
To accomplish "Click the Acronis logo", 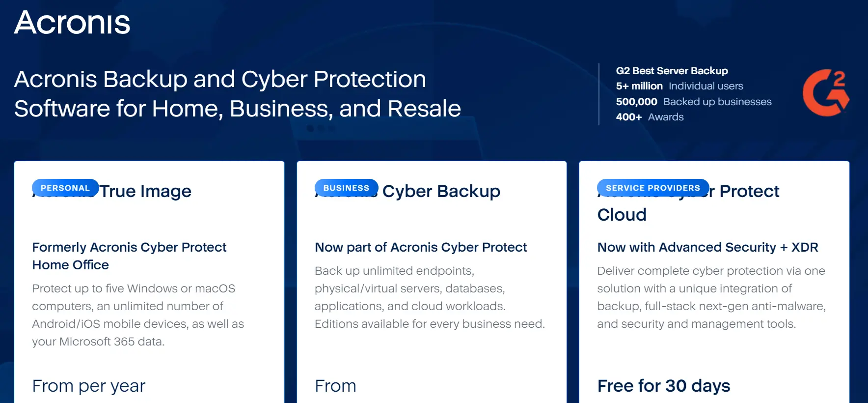I will click(x=72, y=23).
